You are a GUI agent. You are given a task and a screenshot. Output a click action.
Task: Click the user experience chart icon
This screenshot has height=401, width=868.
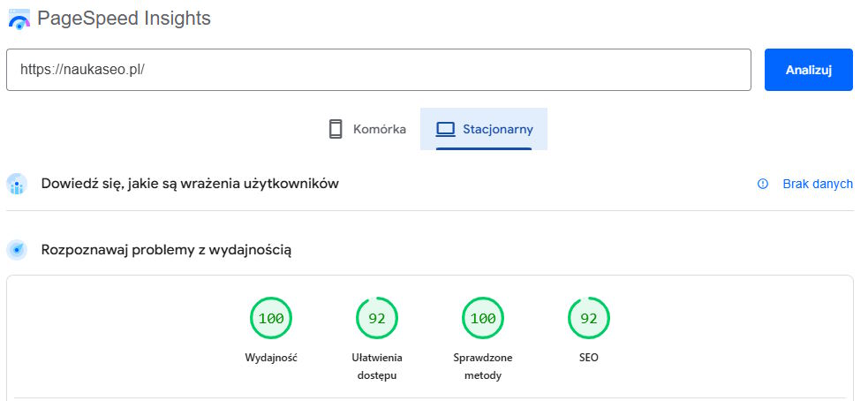pos(17,184)
